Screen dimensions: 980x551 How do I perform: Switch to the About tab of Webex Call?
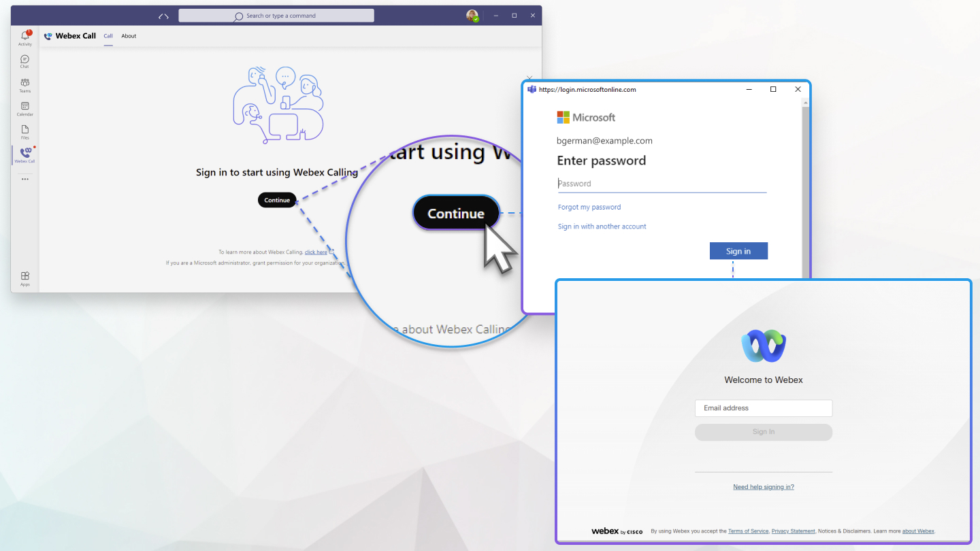tap(129, 36)
